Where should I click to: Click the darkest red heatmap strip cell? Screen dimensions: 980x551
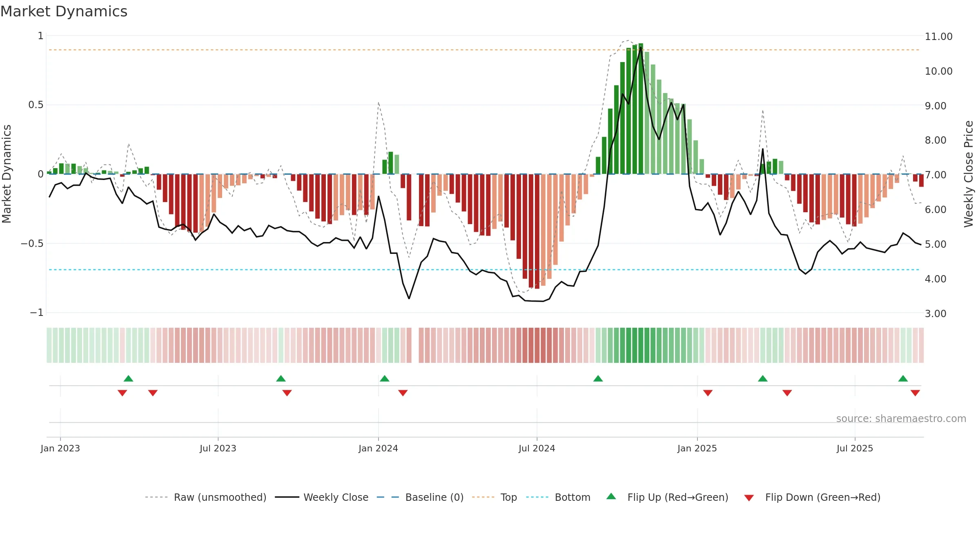pos(537,345)
